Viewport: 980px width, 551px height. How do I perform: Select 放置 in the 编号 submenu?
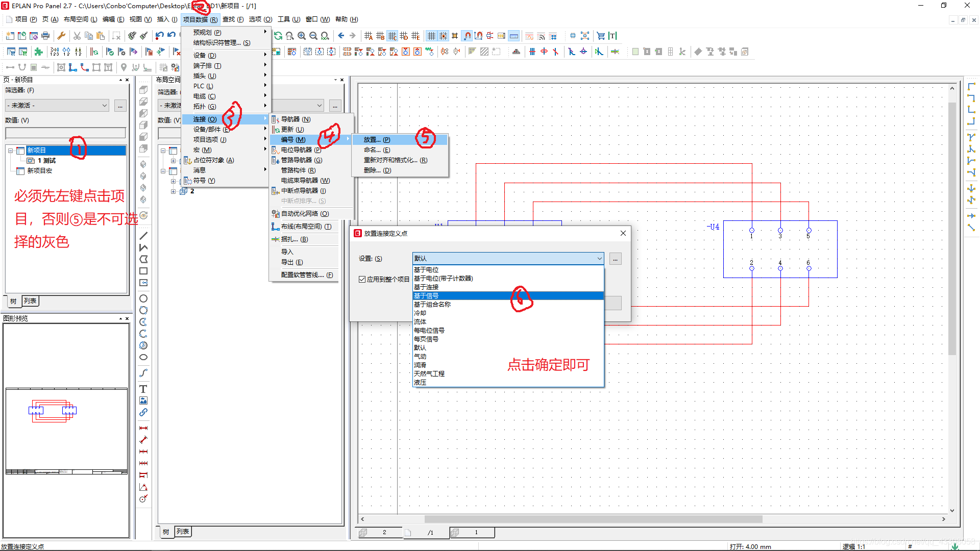(x=377, y=139)
